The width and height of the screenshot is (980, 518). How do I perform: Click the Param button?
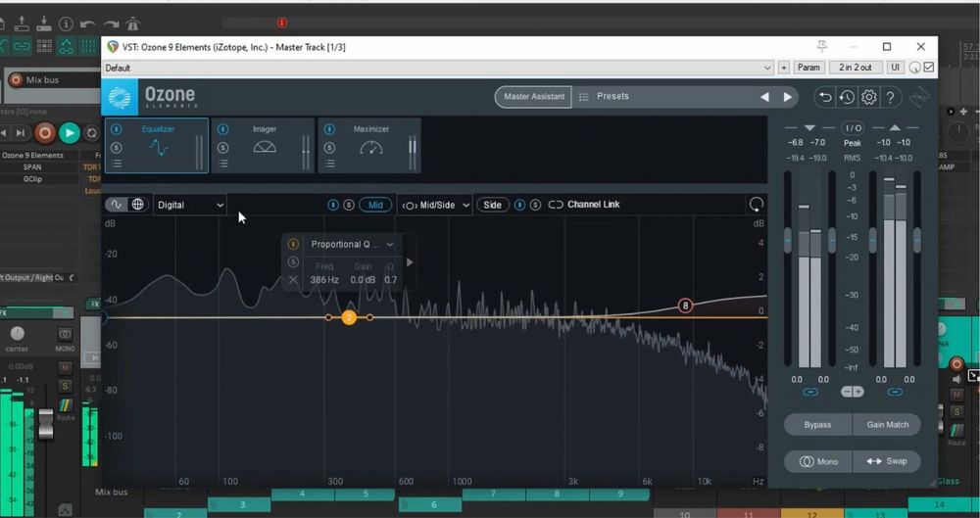(808, 68)
